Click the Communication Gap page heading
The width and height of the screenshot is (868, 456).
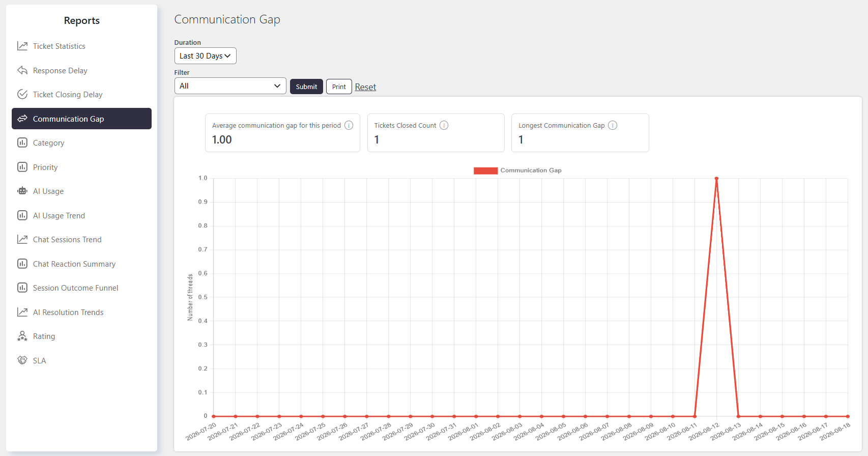coord(227,19)
